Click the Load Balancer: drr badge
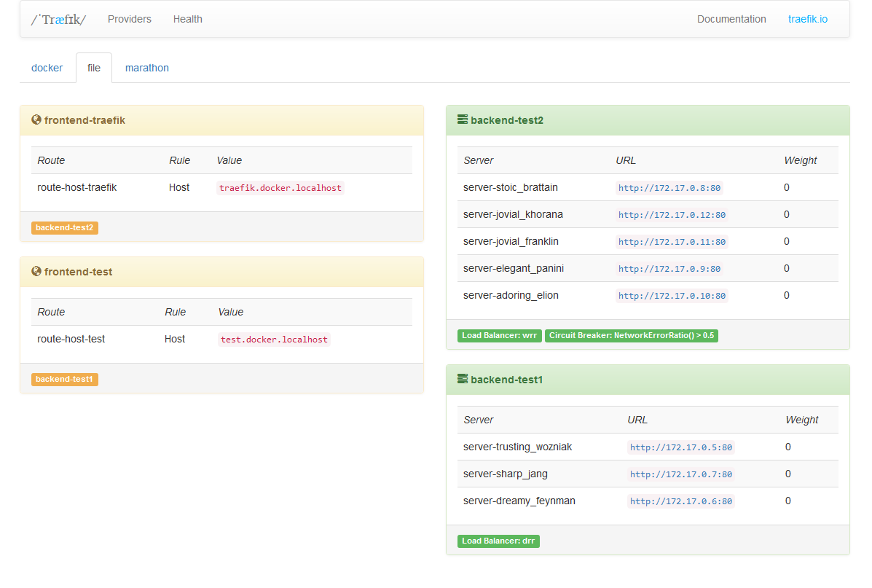This screenshot has width=872, height=588. (x=498, y=541)
